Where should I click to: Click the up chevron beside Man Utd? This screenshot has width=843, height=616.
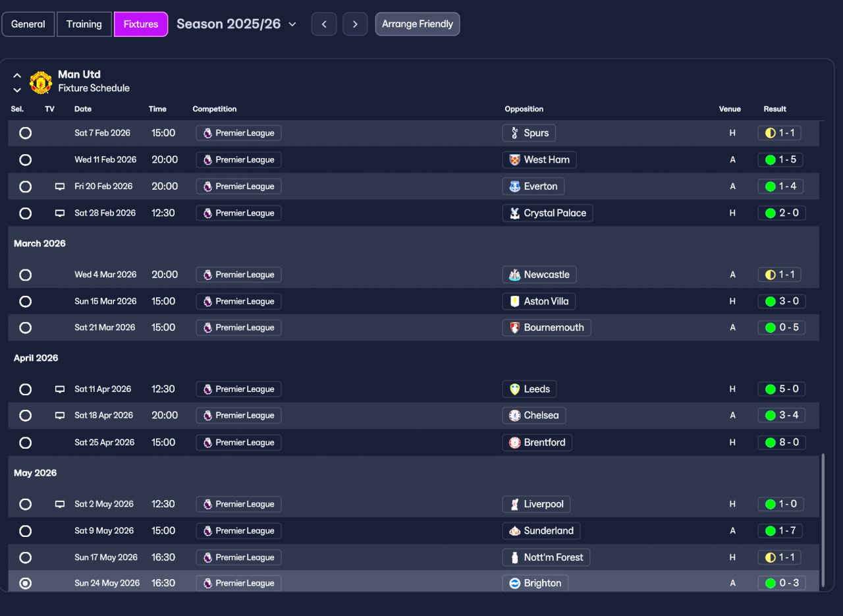click(17, 75)
